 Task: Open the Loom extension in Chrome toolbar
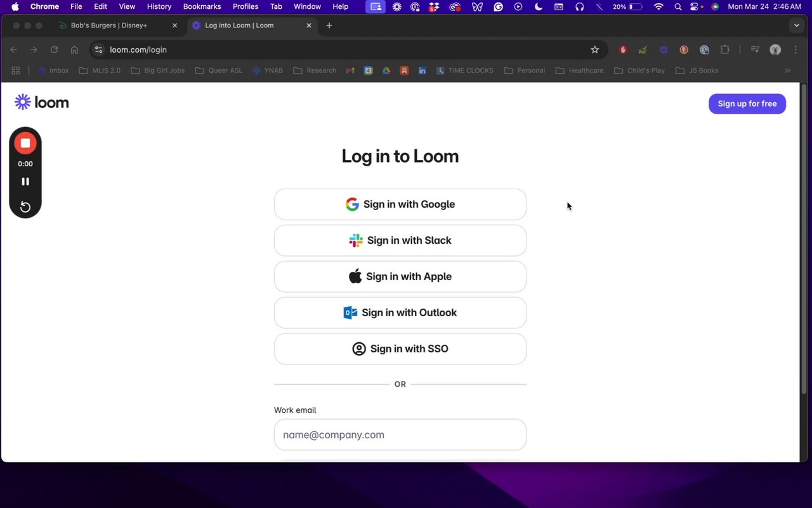point(664,50)
